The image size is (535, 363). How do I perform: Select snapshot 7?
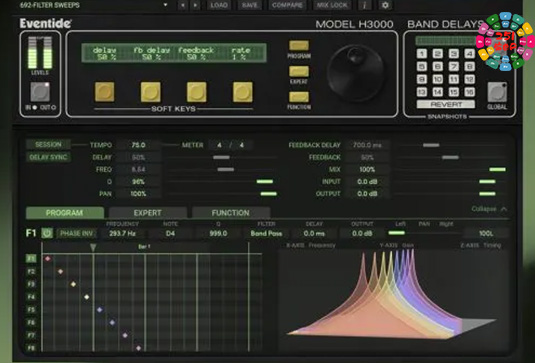tap(453, 67)
